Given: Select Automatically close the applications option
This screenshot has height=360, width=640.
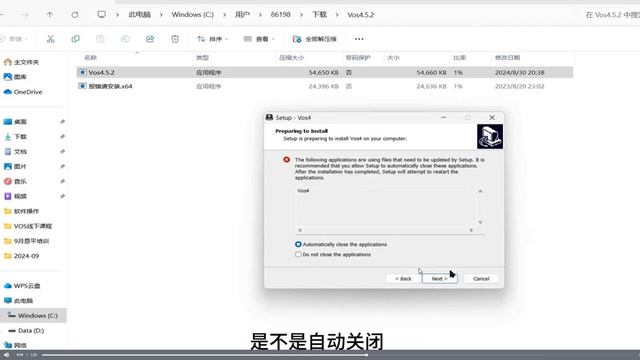Looking at the screenshot, I should click(x=341, y=244).
